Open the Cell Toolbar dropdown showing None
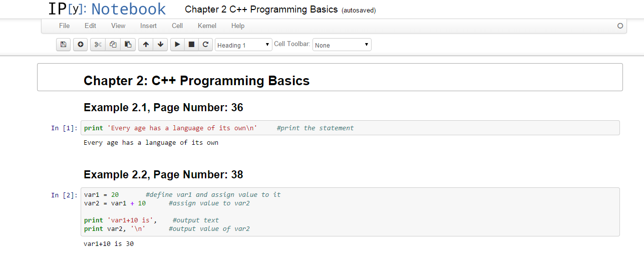 (342, 45)
